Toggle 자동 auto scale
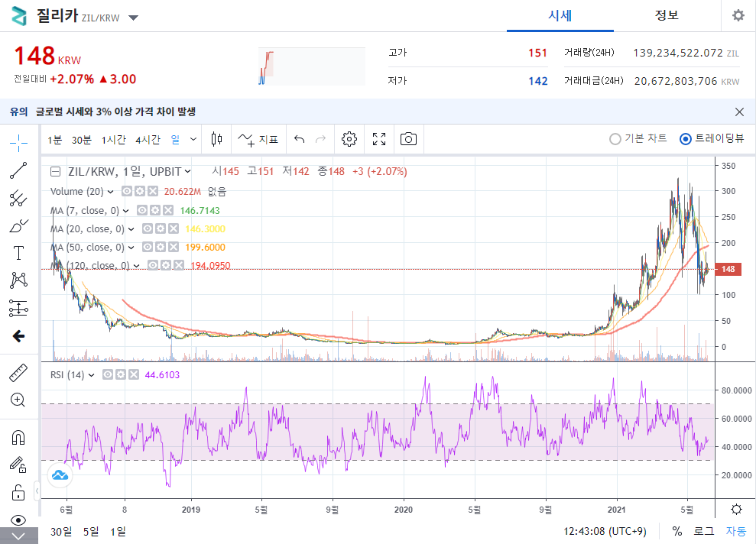This screenshot has height=544, width=756. 736,531
